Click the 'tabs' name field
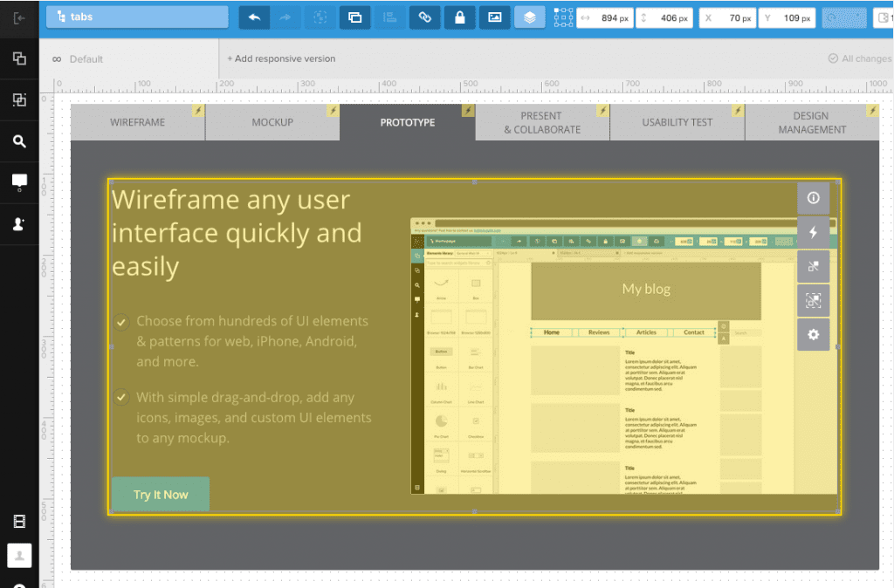894x588 pixels. (137, 17)
